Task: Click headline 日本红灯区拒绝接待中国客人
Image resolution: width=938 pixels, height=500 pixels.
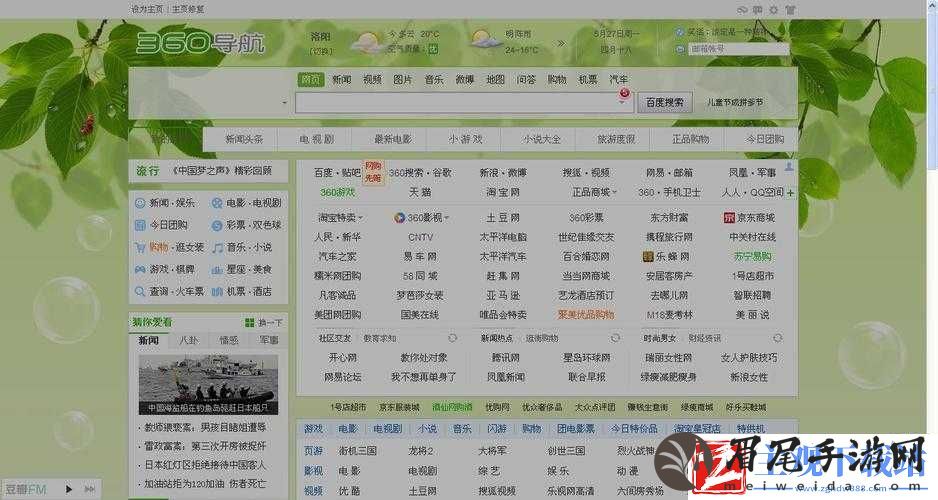Action: (205, 465)
